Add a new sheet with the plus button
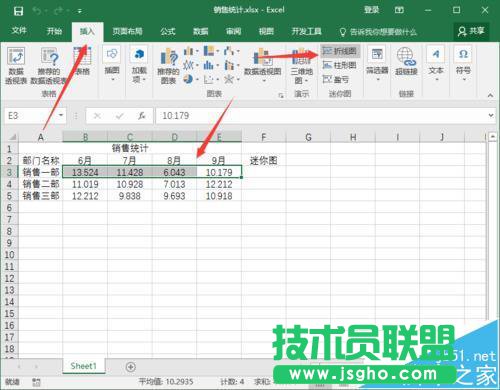The height and width of the screenshot is (390, 500). (131, 367)
